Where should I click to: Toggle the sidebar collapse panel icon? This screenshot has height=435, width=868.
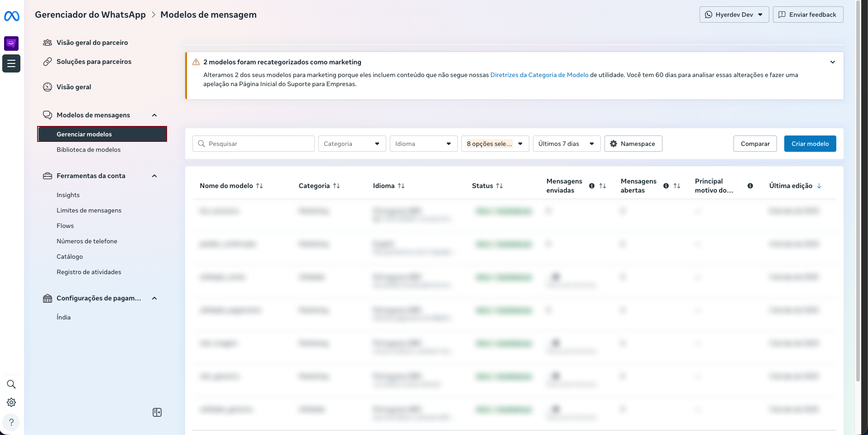(157, 412)
